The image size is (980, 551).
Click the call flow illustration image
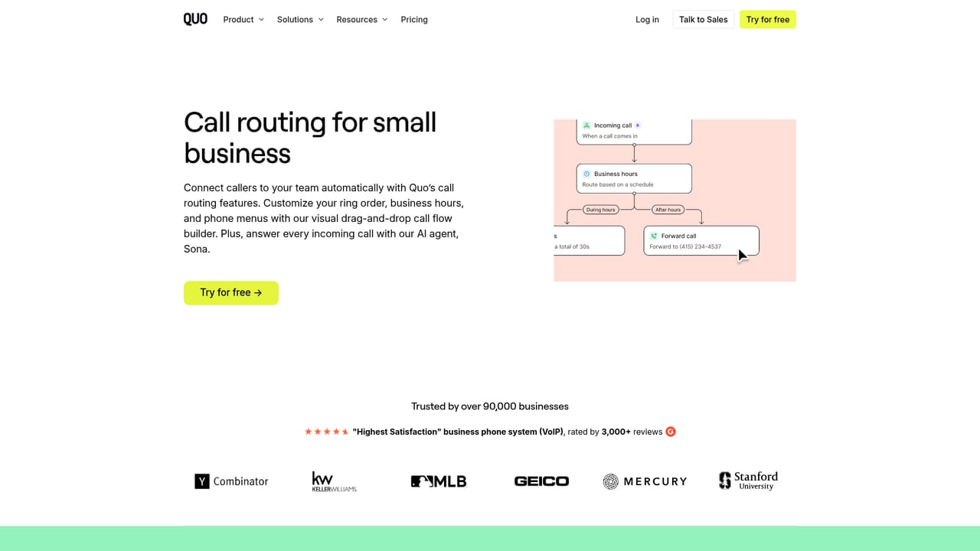tap(675, 201)
